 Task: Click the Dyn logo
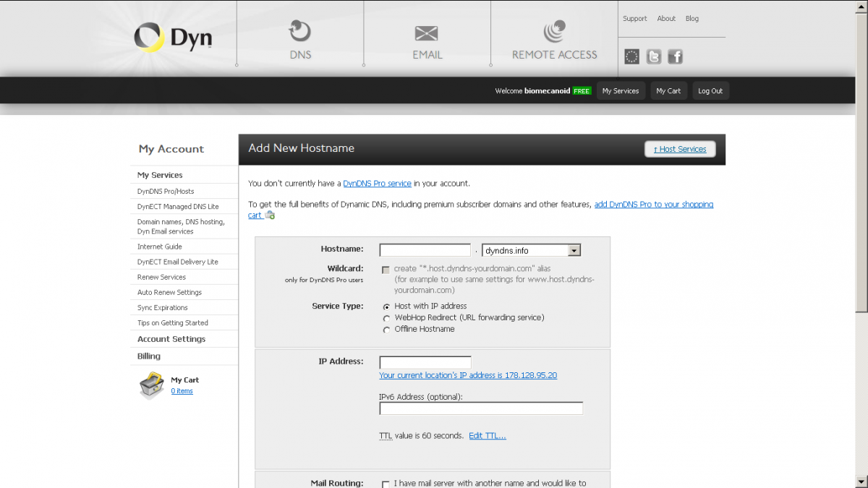pos(173,38)
